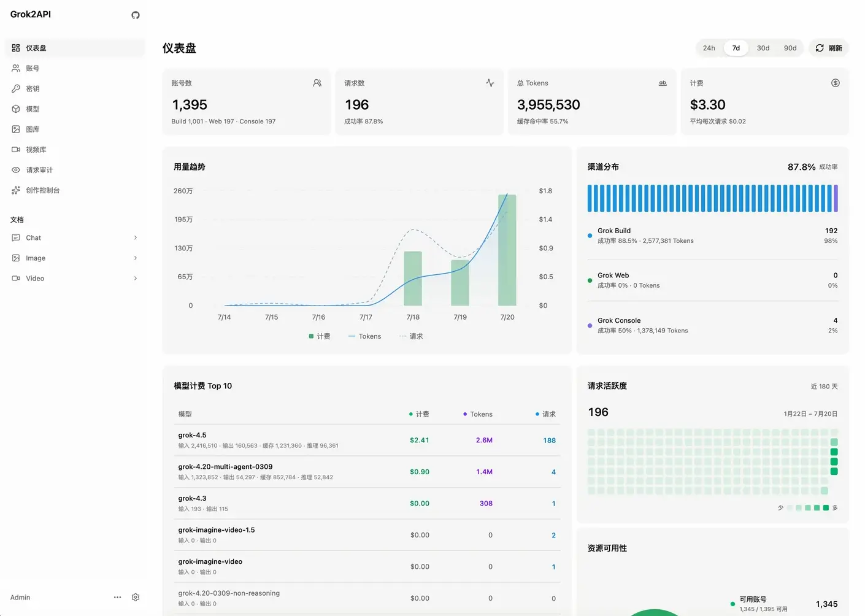This screenshot has width=865, height=616.
Task: Switch time range to 30d
Action: (763, 48)
